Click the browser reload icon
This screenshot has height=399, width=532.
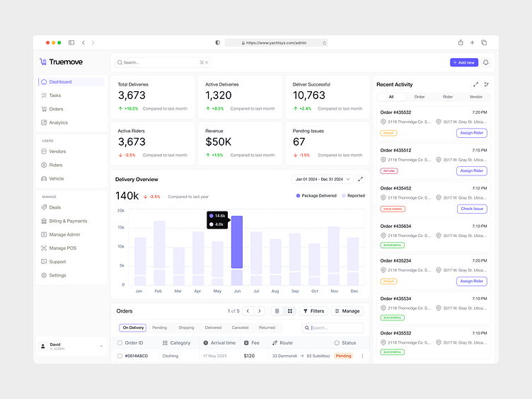(x=324, y=42)
